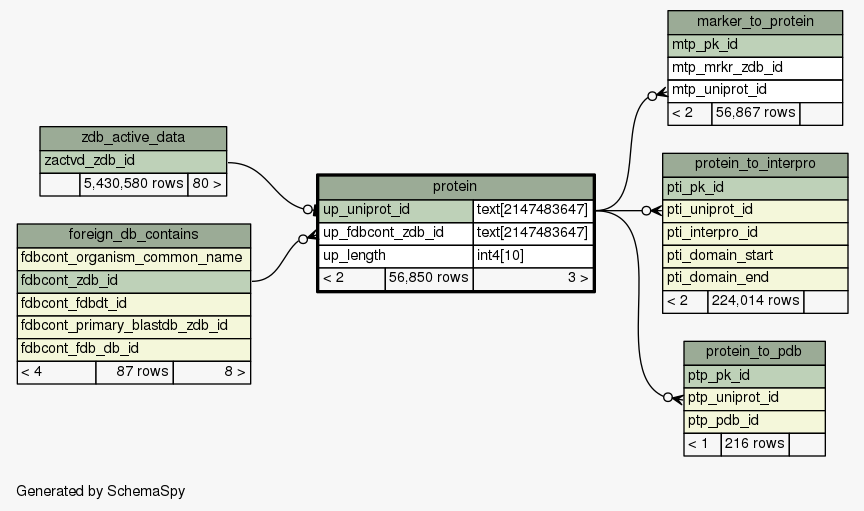Viewport: 864px width, 511px height.
Task: Click the Generated by SchemaSpy text
Action: click(x=100, y=491)
